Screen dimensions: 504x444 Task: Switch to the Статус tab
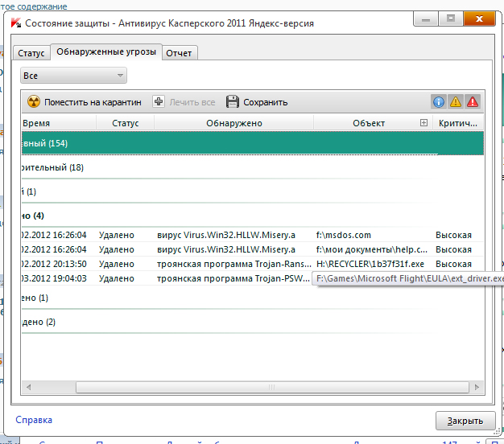pos(31,53)
